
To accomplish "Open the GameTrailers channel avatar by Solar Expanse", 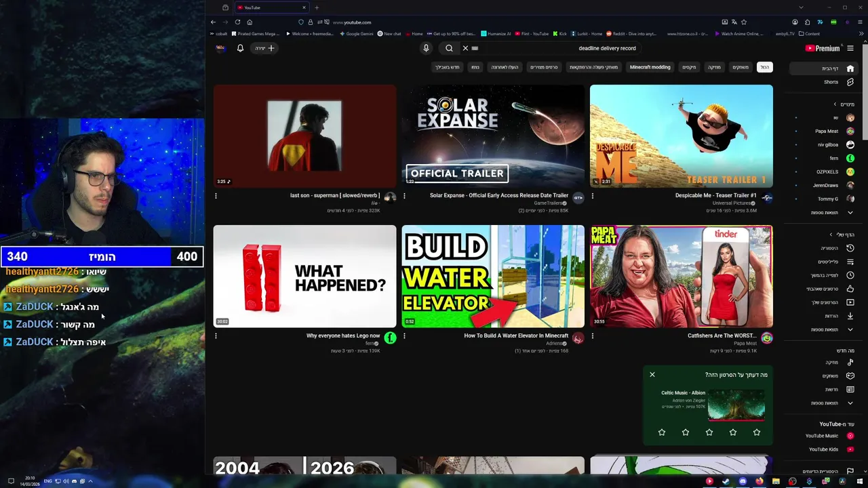I will 578,198.
